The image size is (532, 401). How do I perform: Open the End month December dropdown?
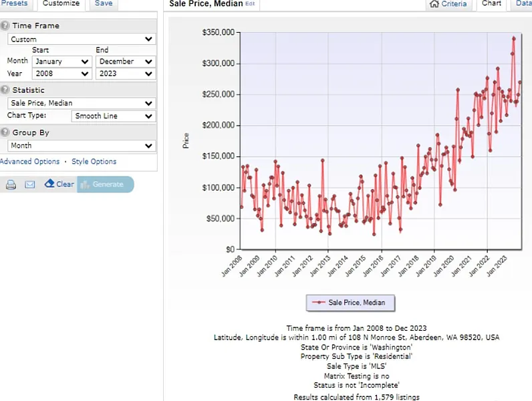click(125, 61)
